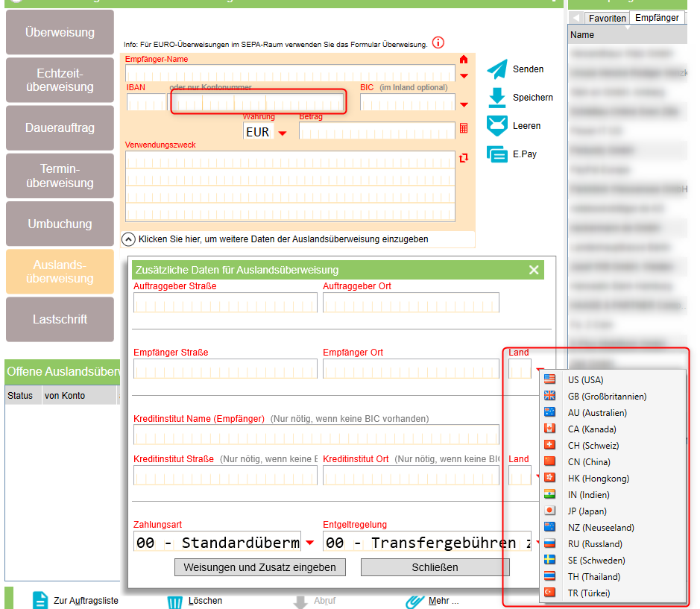Viewport: 700px width, 609px height.
Task: Click the E.Pay icon
Action: coord(497,154)
